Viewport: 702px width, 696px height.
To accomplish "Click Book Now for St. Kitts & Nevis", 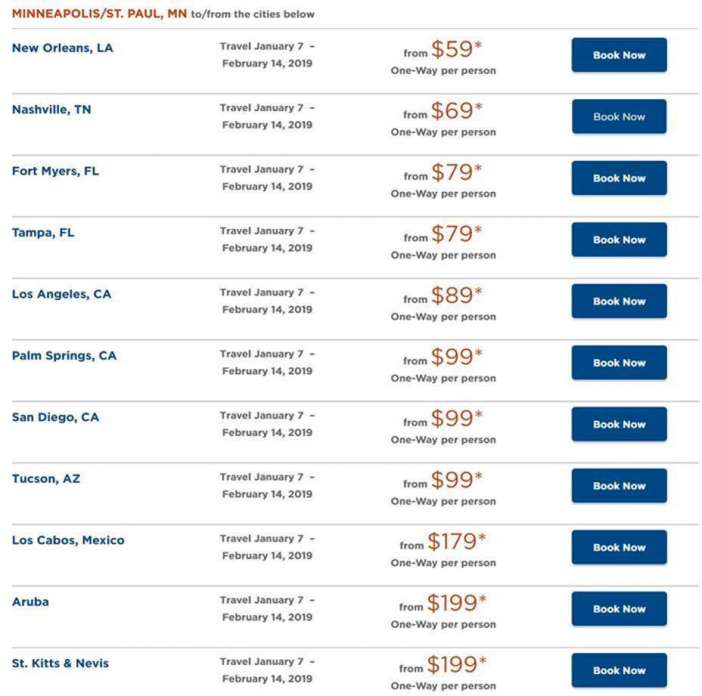I will click(x=619, y=670).
